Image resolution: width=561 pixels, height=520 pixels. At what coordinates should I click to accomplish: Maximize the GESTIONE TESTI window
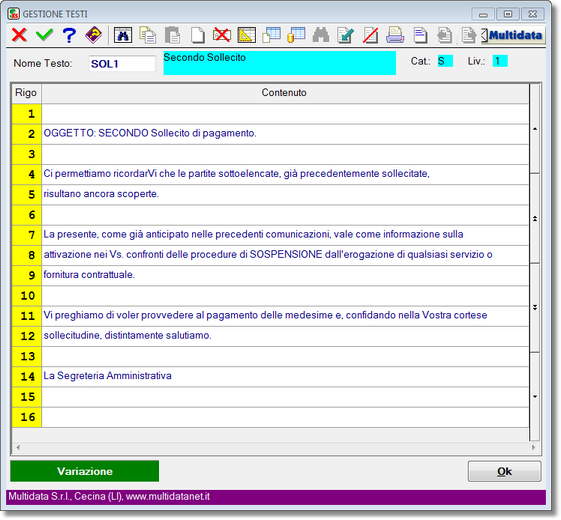point(508,14)
